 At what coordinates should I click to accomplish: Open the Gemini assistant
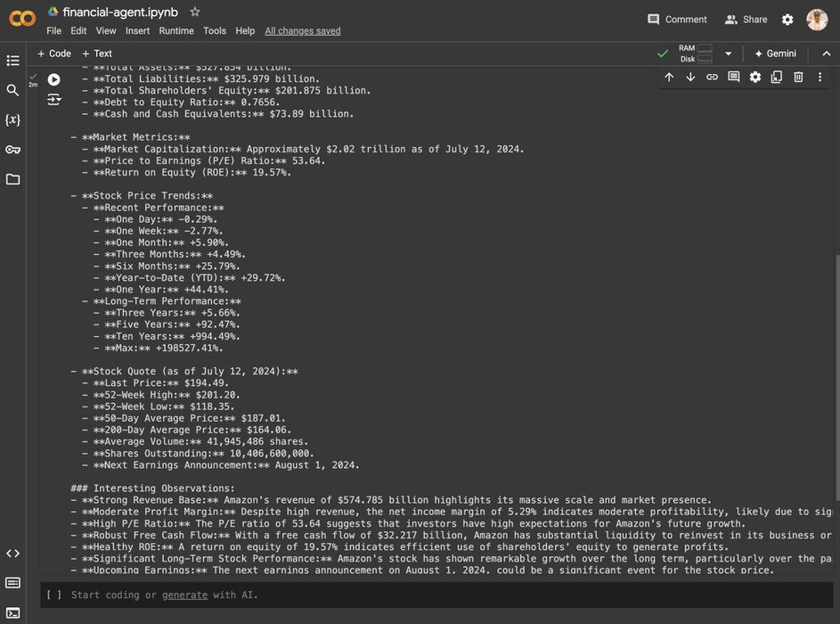[775, 53]
